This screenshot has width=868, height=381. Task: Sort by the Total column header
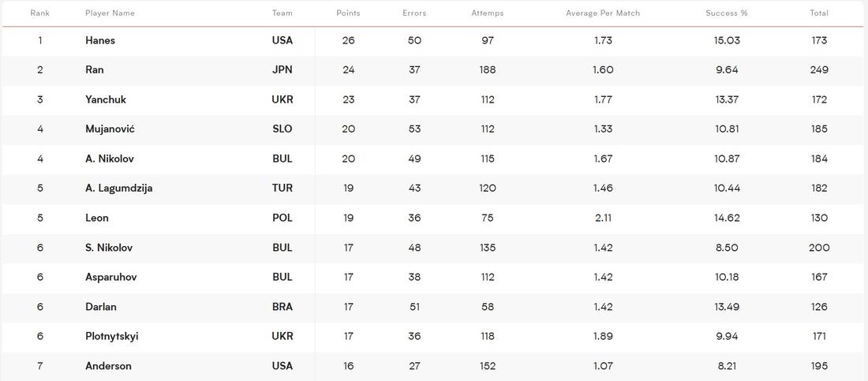coord(819,13)
